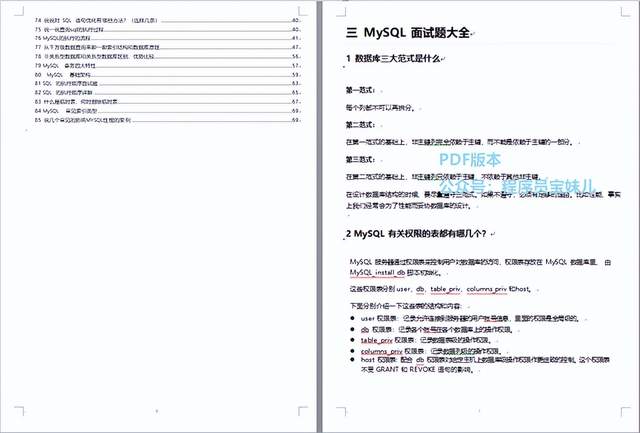
Task: Open contents entry 80 MySQL
Action: coord(167,75)
